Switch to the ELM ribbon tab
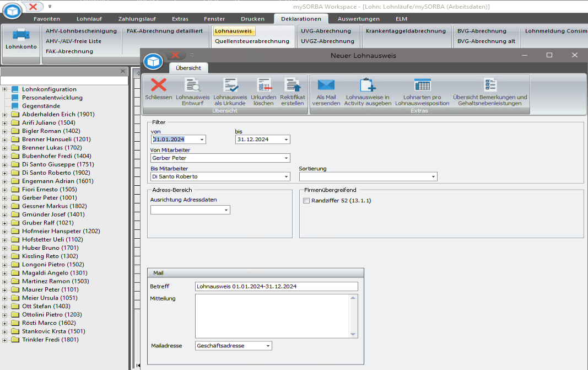Viewport: 588px width, 370px height. [401, 19]
